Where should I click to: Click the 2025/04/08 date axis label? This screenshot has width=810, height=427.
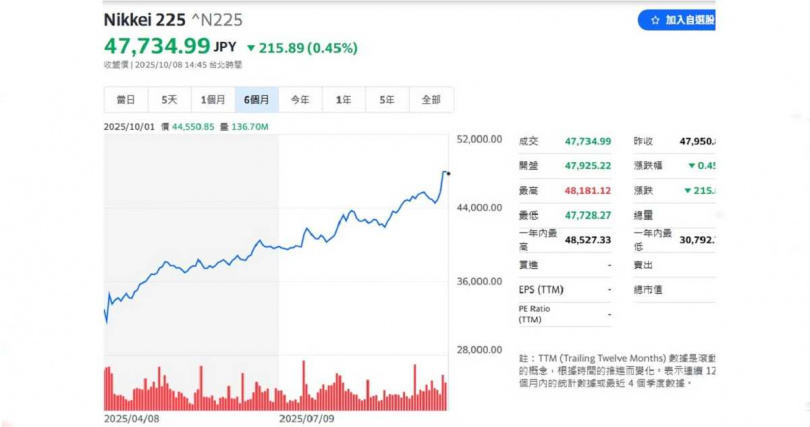[133, 419]
